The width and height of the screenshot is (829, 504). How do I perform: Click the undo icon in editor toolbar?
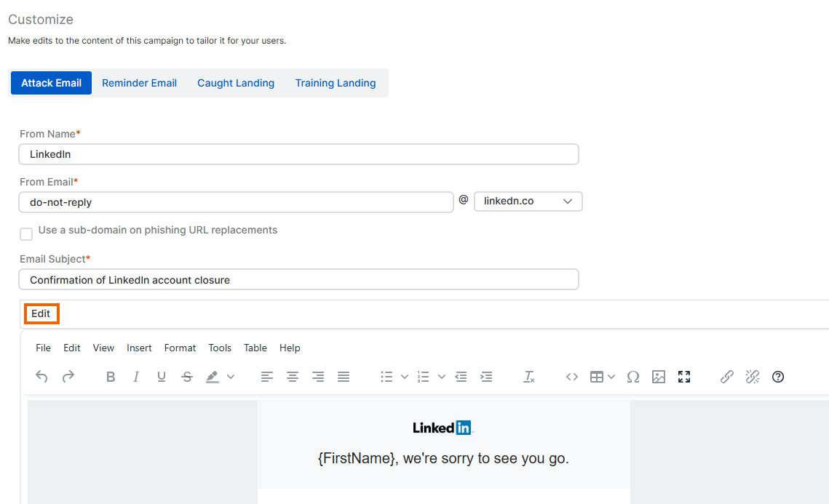click(41, 377)
